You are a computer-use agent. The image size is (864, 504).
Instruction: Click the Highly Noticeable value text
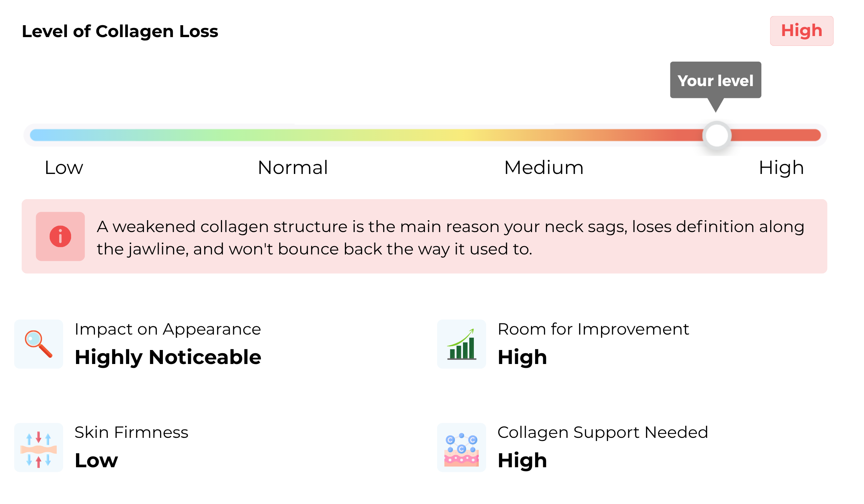[168, 357]
